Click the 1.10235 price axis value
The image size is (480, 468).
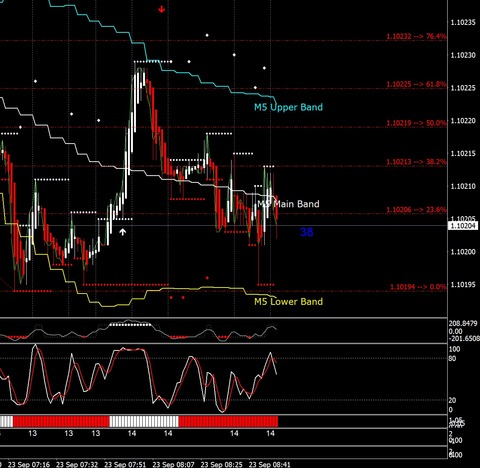pos(463,23)
